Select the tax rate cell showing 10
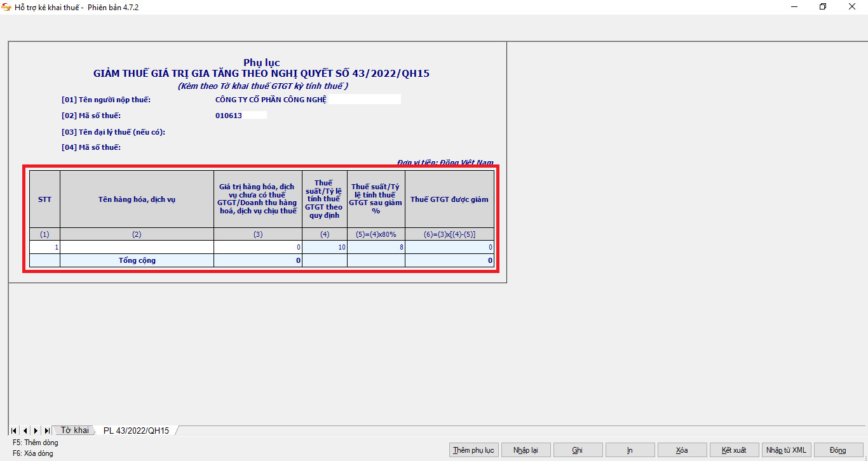This screenshot has height=461, width=868. click(x=325, y=247)
